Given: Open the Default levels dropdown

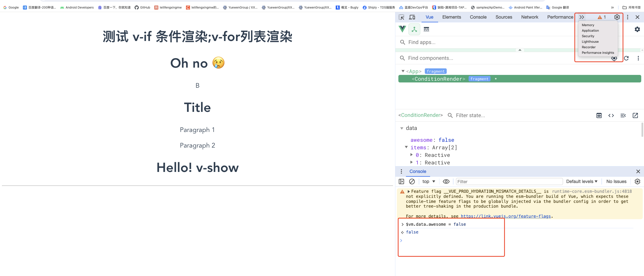Looking at the screenshot, I should [x=582, y=181].
